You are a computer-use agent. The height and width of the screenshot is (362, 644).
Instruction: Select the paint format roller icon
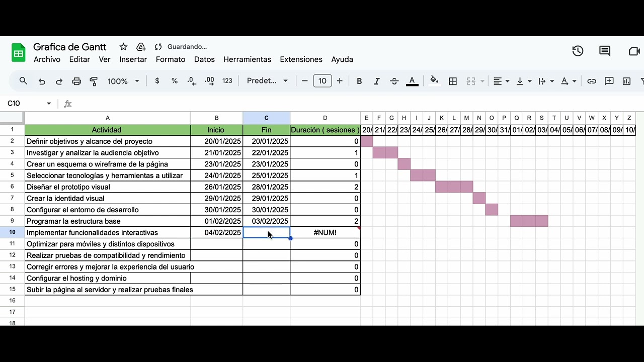coord(94,81)
